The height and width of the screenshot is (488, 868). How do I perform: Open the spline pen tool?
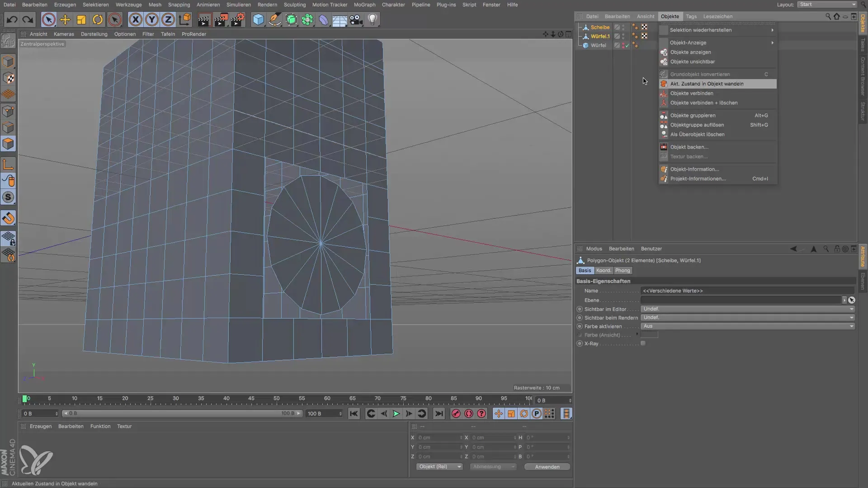coord(274,19)
